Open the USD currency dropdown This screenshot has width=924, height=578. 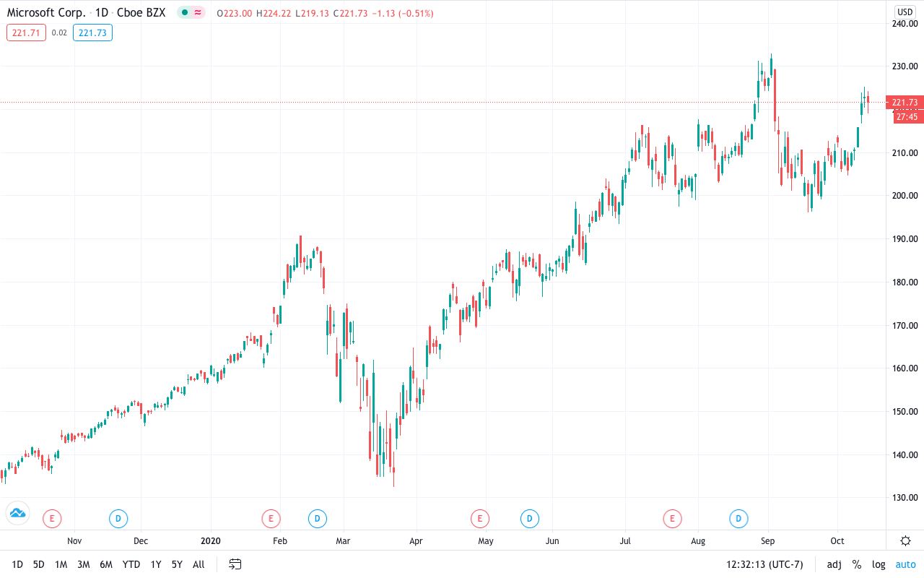(905, 12)
